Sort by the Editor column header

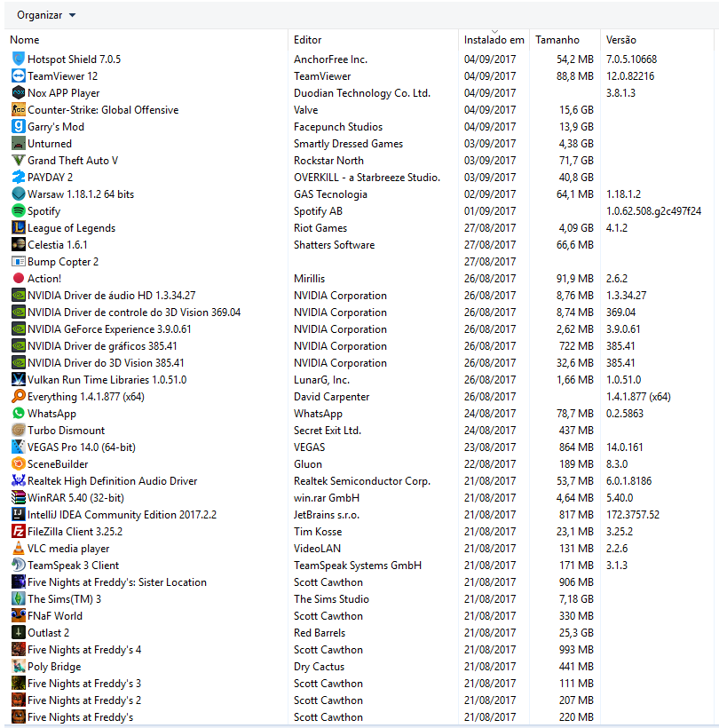(x=307, y=40)
